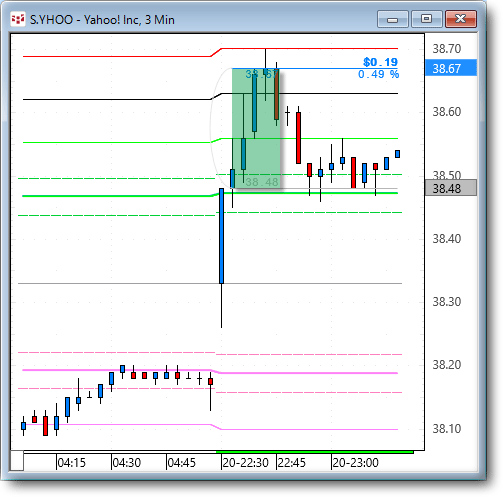This screenshot has width=504, height=498.
Task: Click the 22:45 time axis label
Action: click(x=291, y=463)
